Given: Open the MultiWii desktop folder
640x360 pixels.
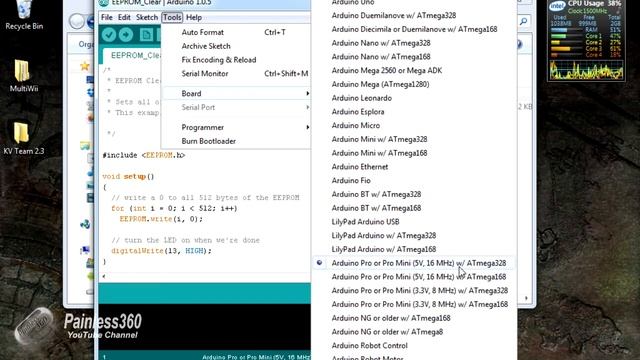Looking at the screenshot, I should click(x=24, y=76).
